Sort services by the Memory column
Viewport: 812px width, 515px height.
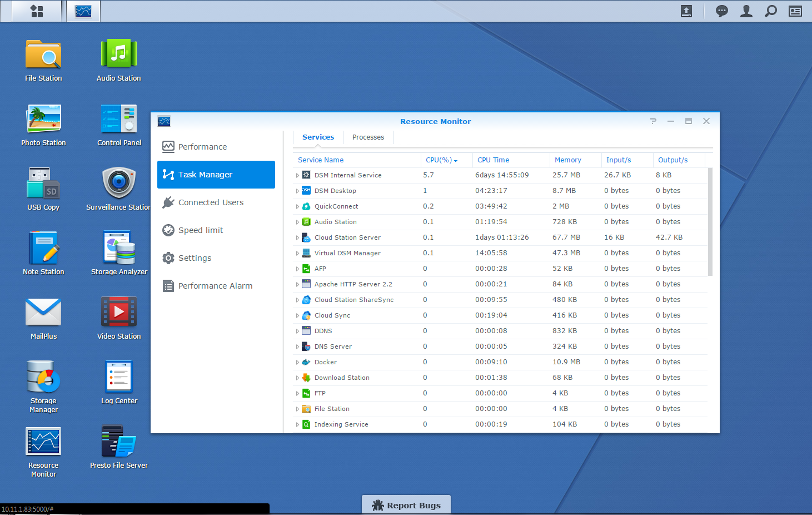coord(568,160)
